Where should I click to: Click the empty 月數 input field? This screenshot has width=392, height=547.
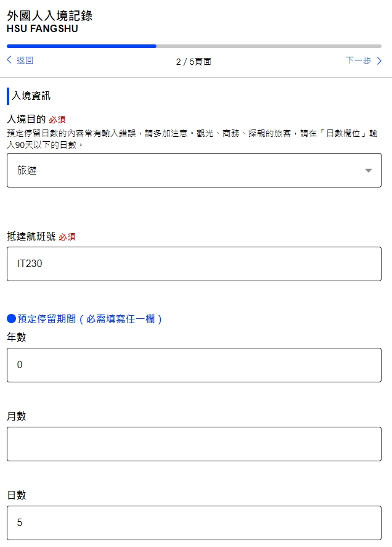[194, 444]
